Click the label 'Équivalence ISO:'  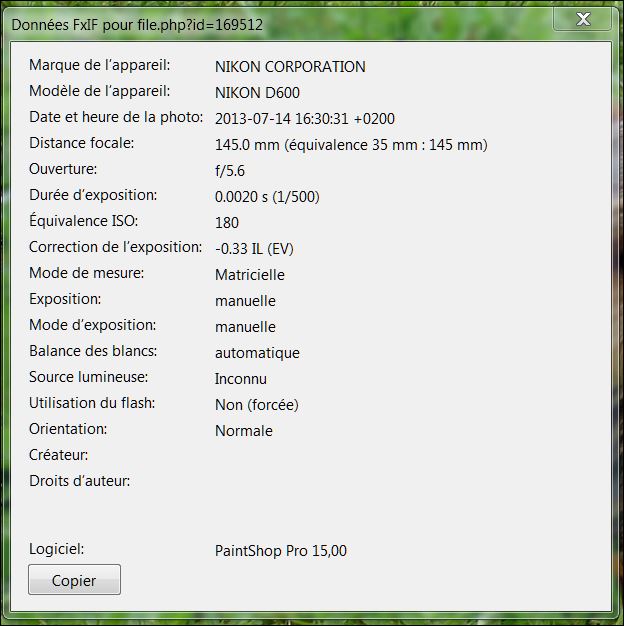84,220
